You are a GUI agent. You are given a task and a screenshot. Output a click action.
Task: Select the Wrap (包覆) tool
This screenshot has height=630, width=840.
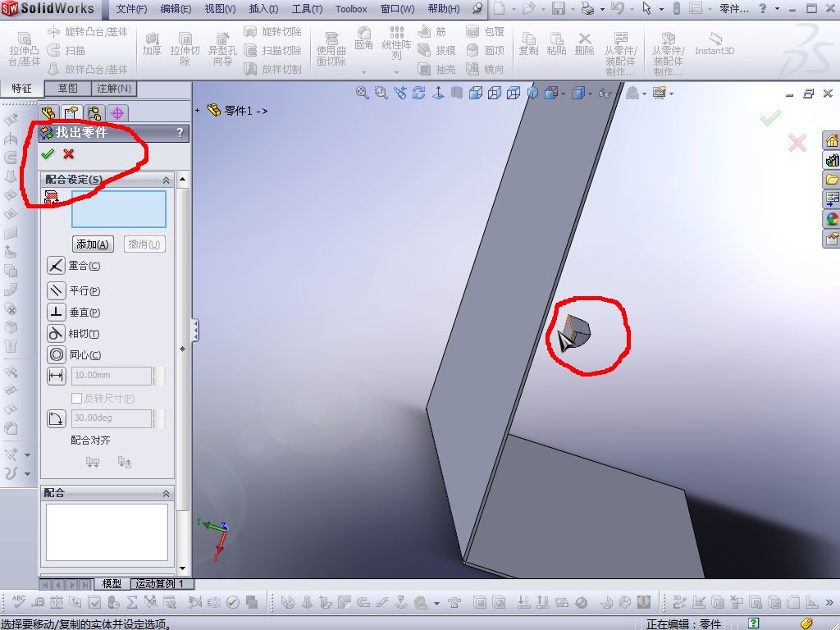click(486, 32)
